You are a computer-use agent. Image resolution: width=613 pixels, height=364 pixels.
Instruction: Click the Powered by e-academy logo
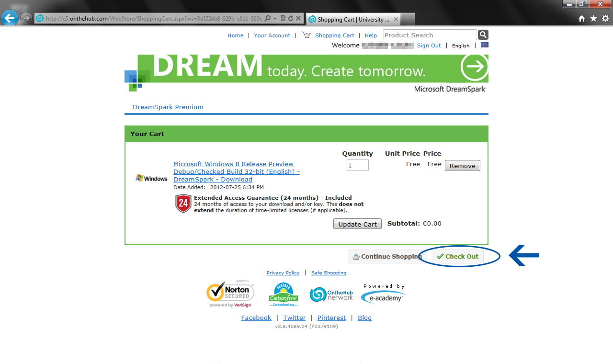(x=383, y=293)
